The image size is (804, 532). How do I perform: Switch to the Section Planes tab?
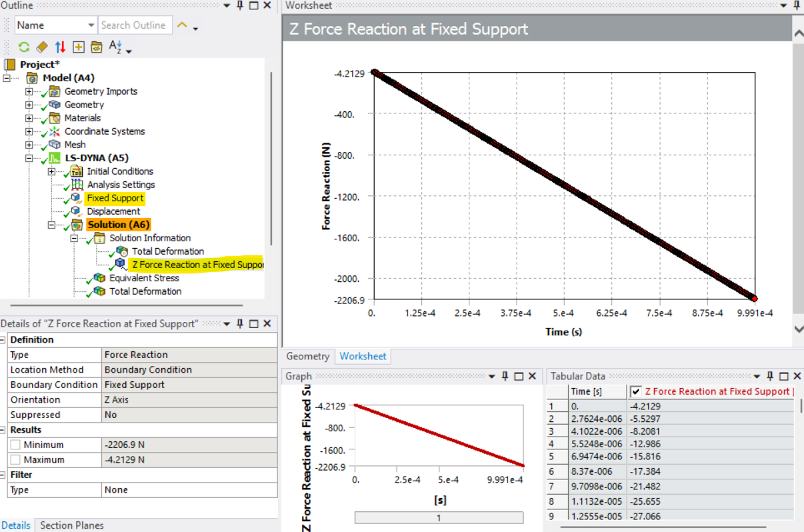pyautogui.click(x=72, y=525)
